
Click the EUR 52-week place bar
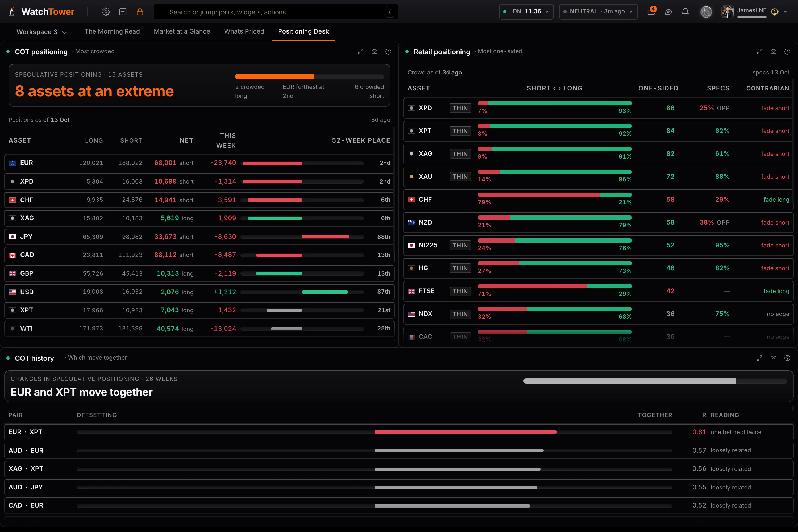(x=302, y=163)
